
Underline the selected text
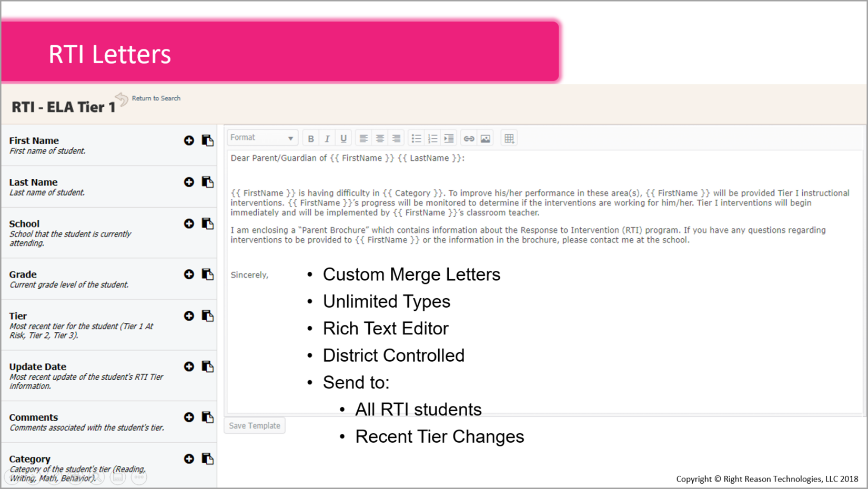(x=343, y=137)
